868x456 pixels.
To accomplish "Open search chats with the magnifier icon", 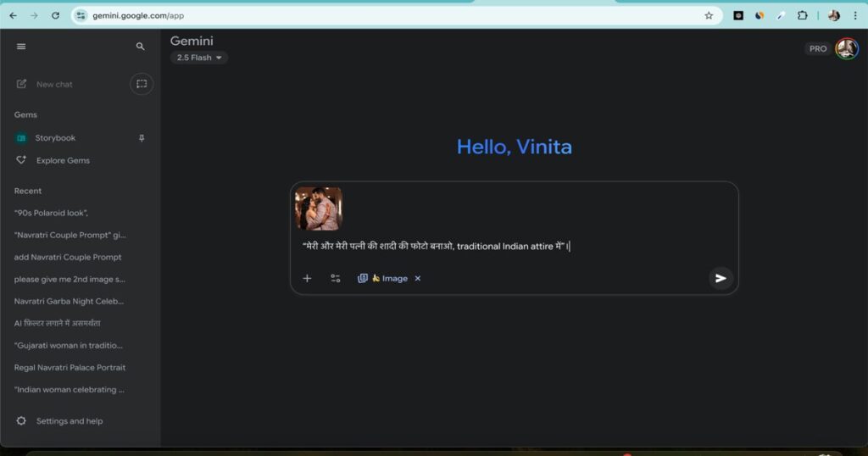I will [x=140, y=47].
